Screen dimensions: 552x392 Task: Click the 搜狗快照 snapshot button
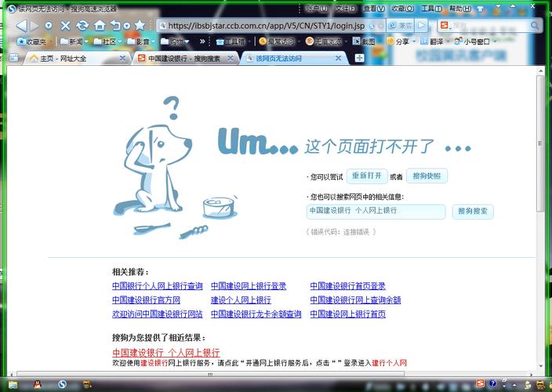(x=427, y=176)
